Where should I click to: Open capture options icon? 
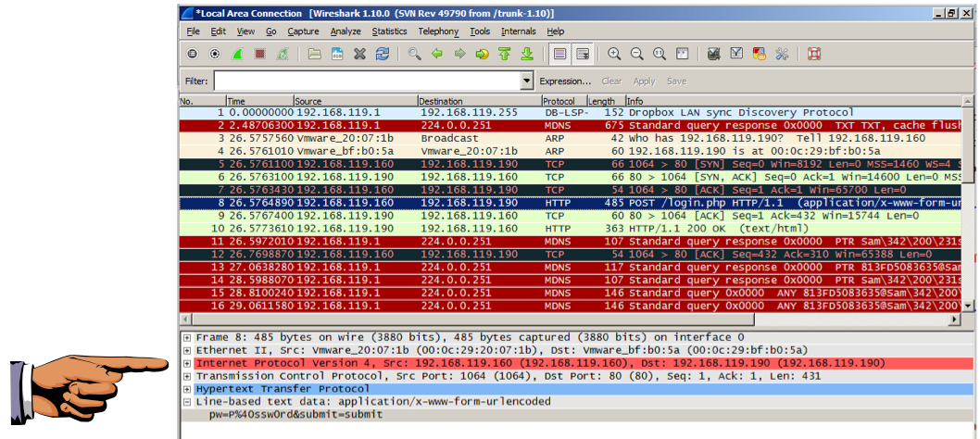pos(215,55)
